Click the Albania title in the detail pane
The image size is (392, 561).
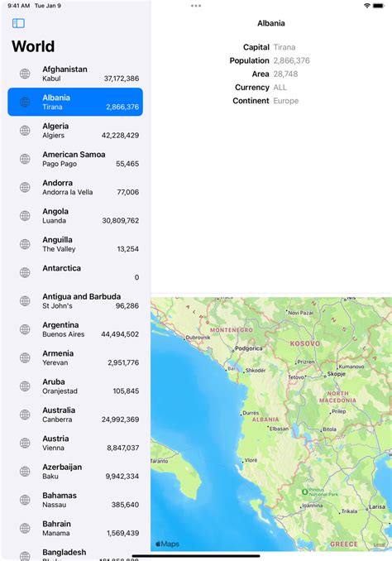pyautogui.click(x=271, y=23)
